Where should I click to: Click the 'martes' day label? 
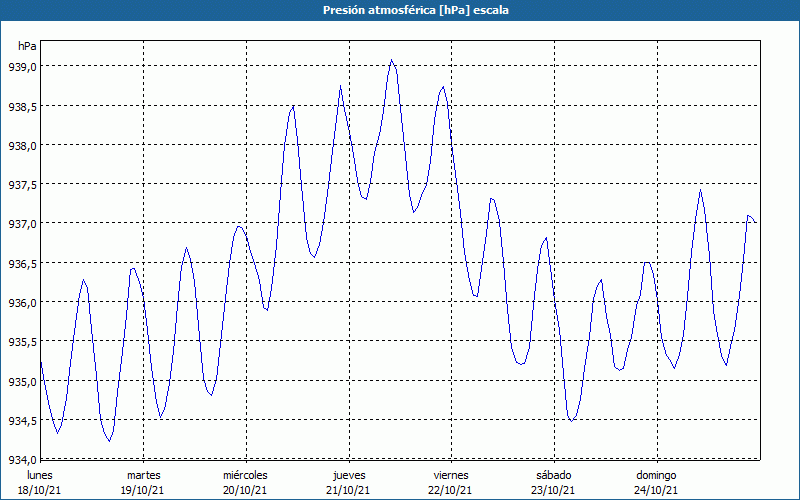[x=143, y=475]
